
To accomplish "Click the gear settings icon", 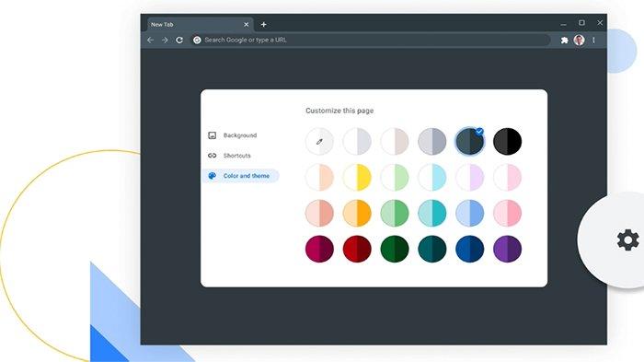I will 627,239.
